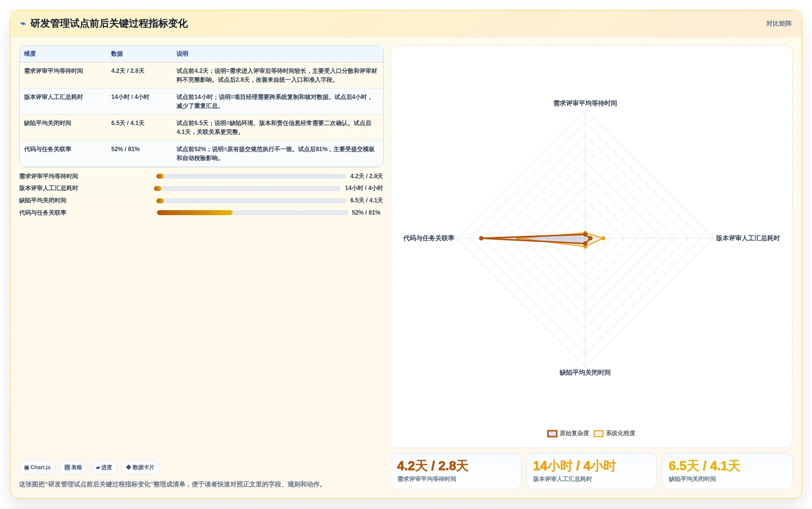The image size is (812, 509).
Task: Click table cell 6.5天 / 4.1天
Action: pos(128,123)
